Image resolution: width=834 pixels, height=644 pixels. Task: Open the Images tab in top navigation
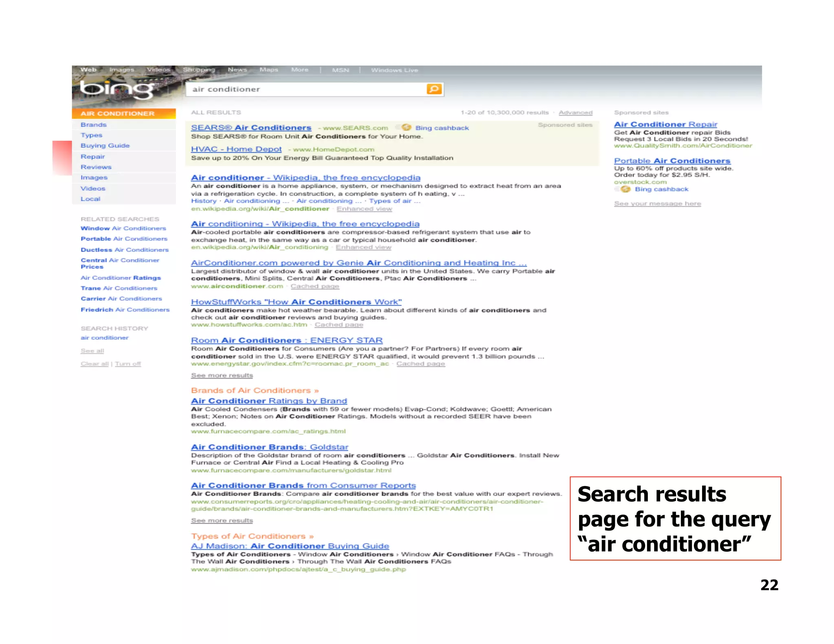click(122, 70)
